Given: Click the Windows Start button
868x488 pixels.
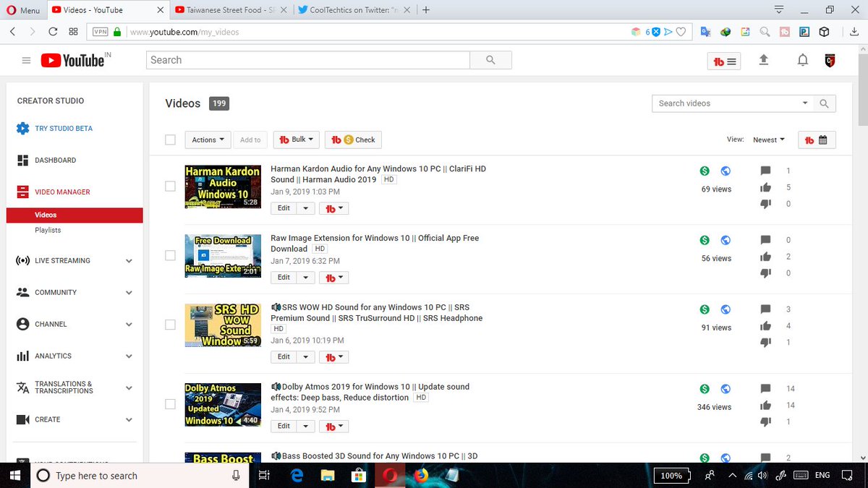Looking at the screenshot, I should [x=14, y=475].
